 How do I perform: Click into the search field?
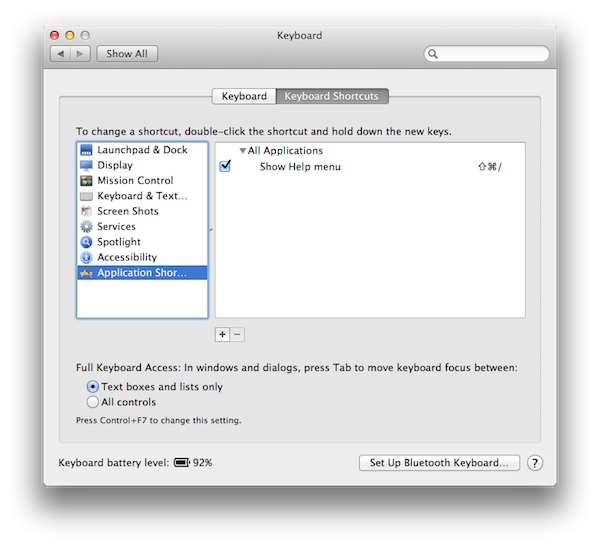(x=486, y=54)
